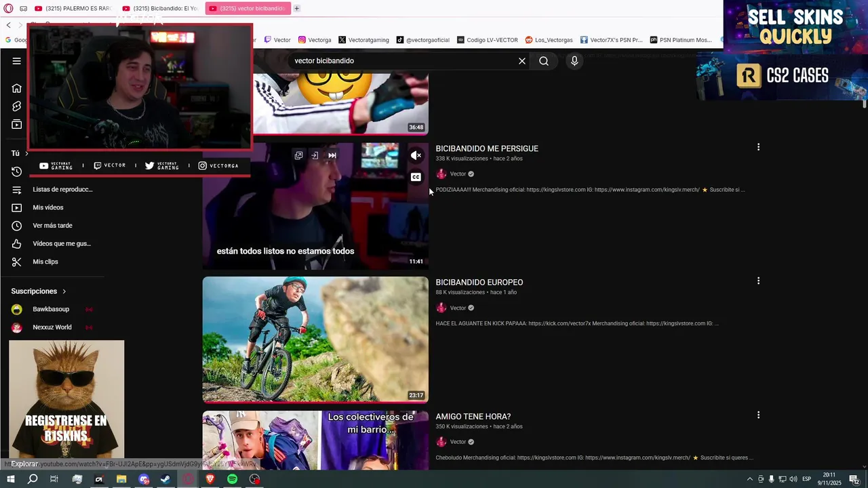Open the thumbnail with 36:48 duration
This screenshot has height=488, width=868.
click(x=340, y=104)
